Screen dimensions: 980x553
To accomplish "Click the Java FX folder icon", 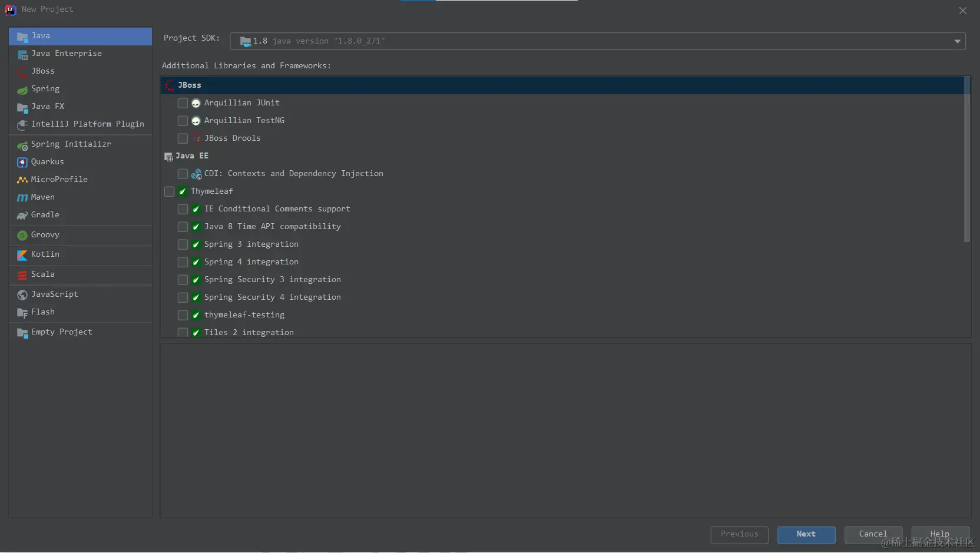I will 22,107.
